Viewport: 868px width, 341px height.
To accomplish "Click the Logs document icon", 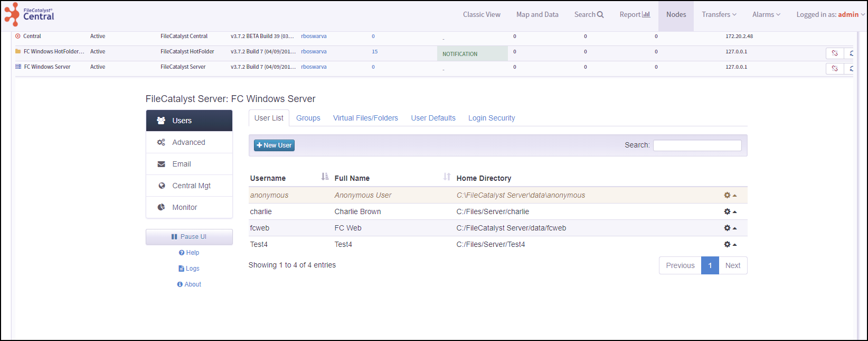I will pos(181,269).
